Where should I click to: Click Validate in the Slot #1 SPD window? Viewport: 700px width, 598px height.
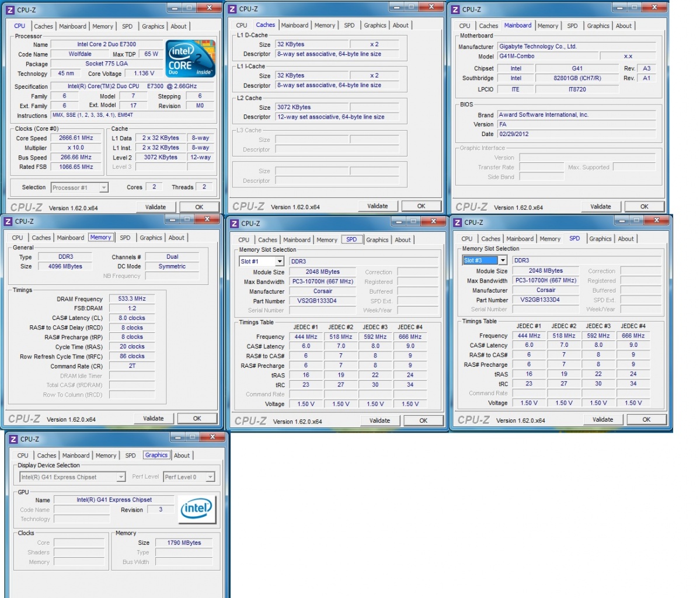[x=380, y=420]
